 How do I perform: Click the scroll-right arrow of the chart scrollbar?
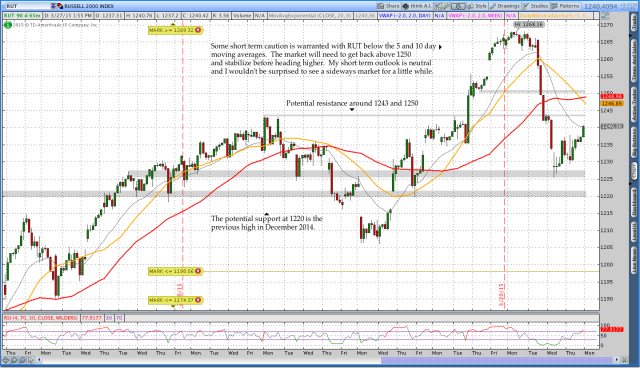pos(616,360)
